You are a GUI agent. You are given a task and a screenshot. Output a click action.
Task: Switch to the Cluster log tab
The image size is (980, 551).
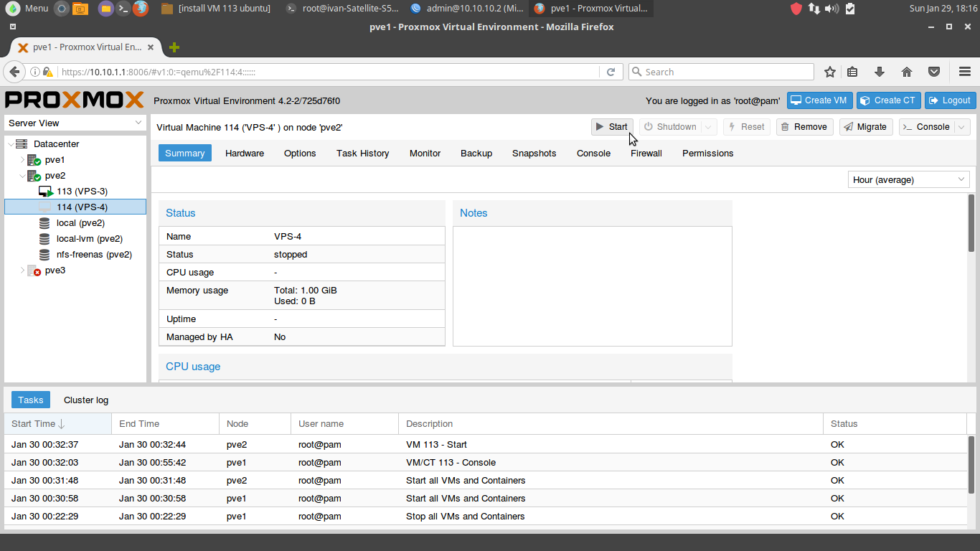(86, 400)
